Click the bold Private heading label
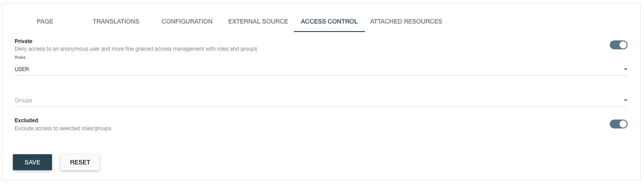Image resolution: width=644 pixels, height=184 pixels. tap(24, 41)
